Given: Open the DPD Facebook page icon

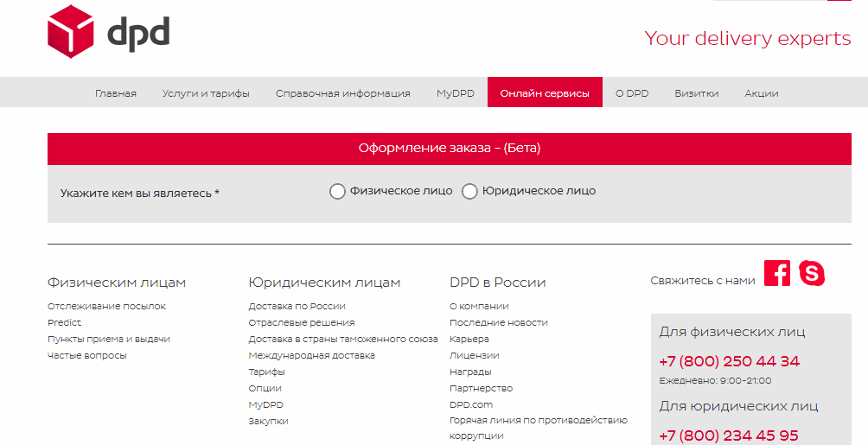Looking at the screenshot, I should tap(777, 273).
